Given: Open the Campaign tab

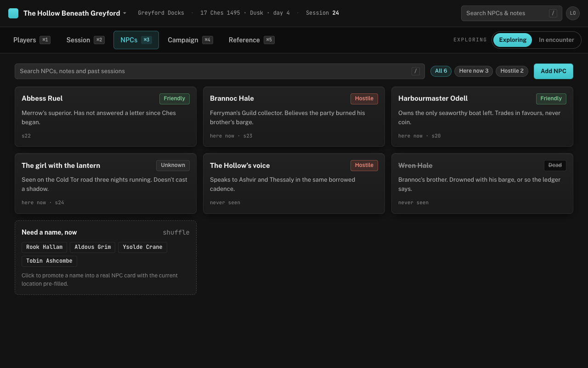Looking at the screenshot, I should pyautogui.click(x=190, y=40).
